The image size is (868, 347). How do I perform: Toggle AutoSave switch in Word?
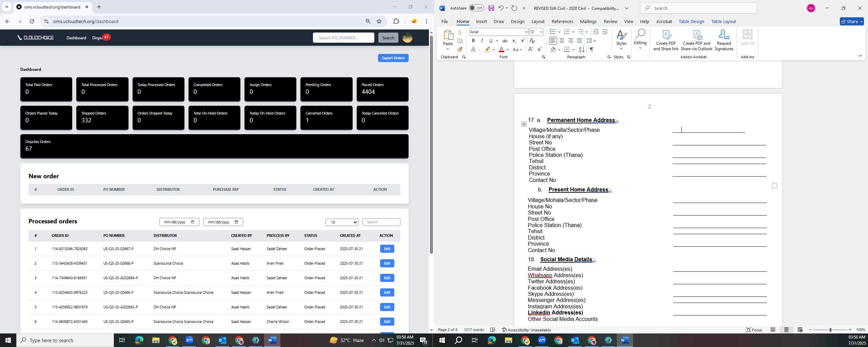click(476, 8)
